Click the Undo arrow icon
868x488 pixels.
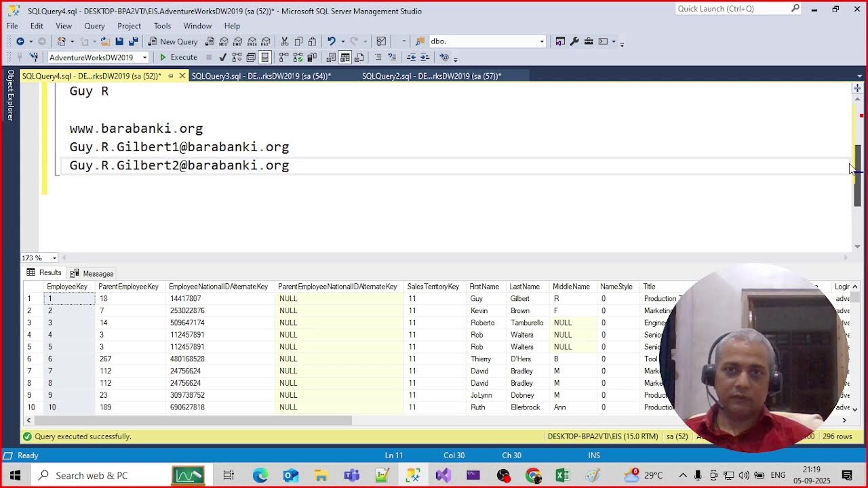coord(331,41)
